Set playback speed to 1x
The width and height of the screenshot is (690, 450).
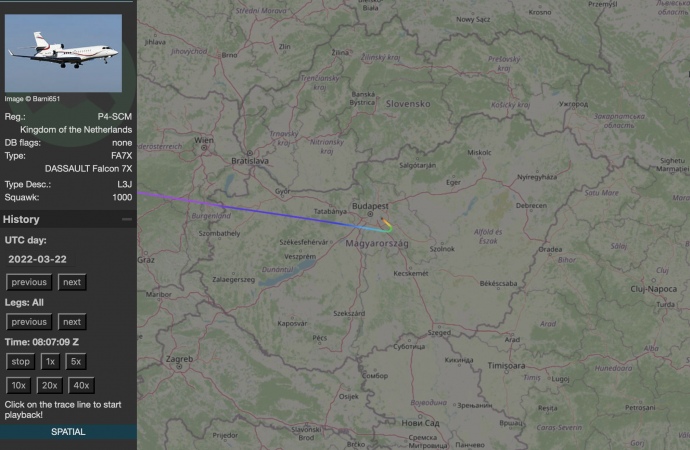[x=50, y=362]
